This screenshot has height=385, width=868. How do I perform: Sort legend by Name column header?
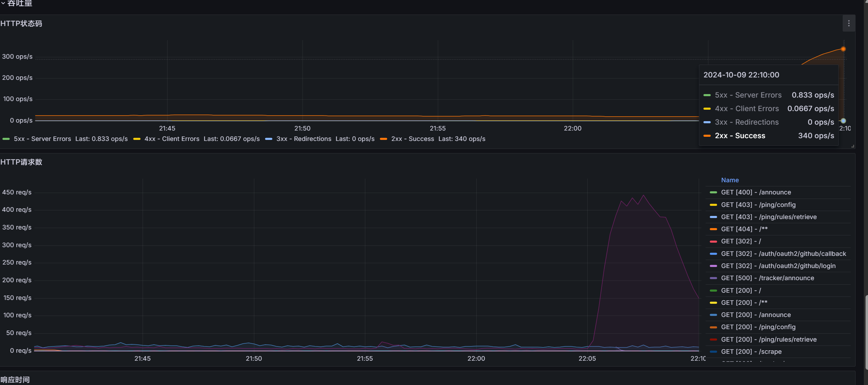730,180
